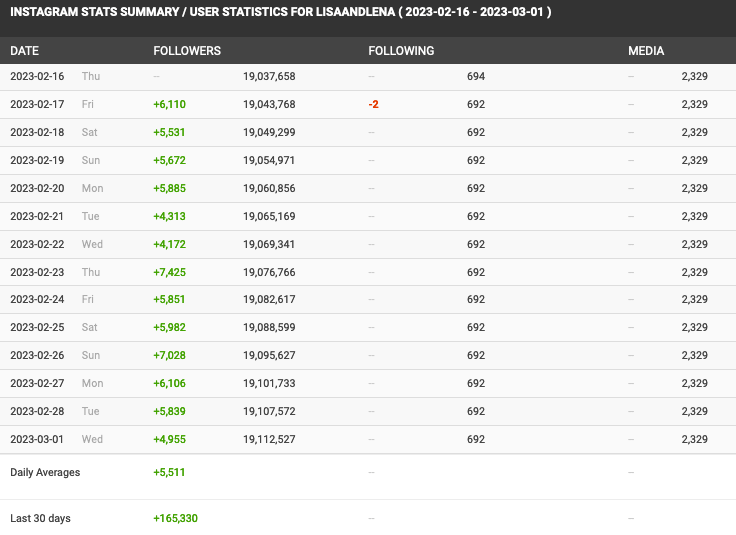Click the +4,313 follower gain
Screen dimensions: 736x535
pos(169,216)
